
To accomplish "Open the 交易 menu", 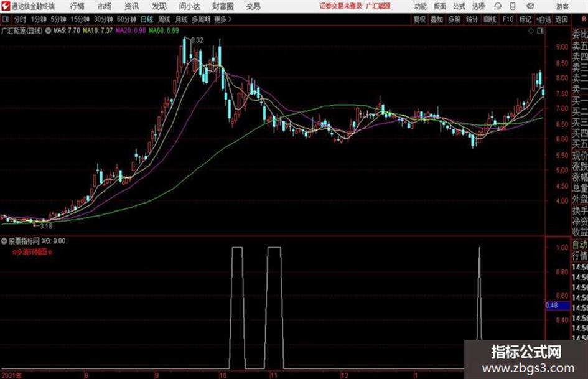I will pos(253,6).
